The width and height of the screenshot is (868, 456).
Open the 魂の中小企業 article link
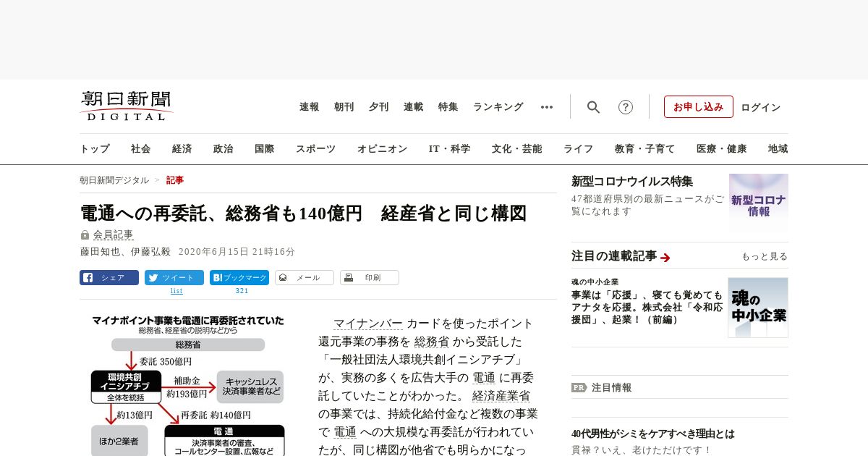click(x=647, y=307)
